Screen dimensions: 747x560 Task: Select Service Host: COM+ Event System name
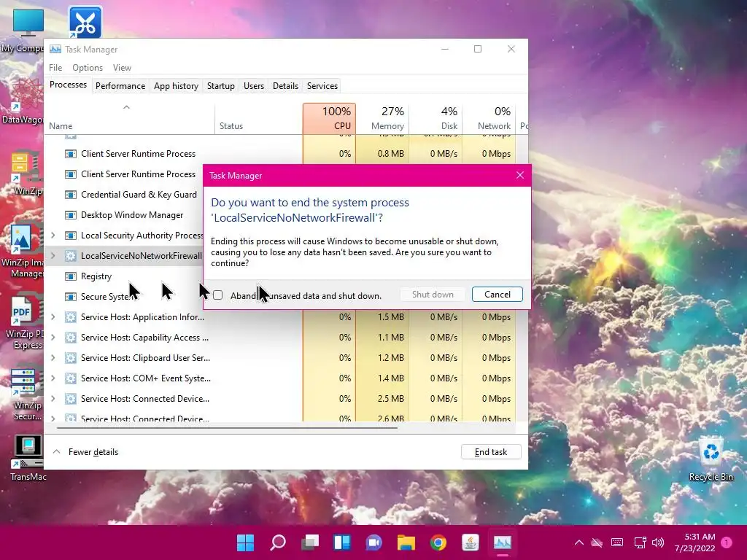click(x=146, y=378)
